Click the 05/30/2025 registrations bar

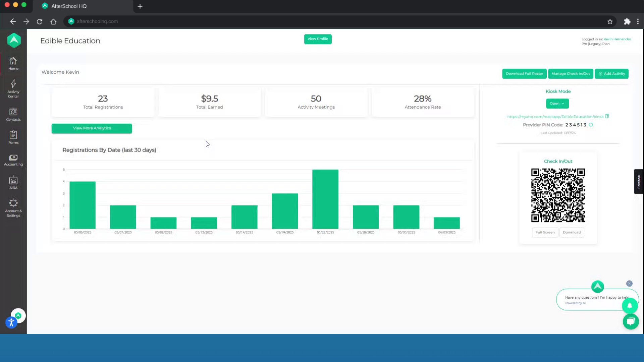[x=406, y=217]
